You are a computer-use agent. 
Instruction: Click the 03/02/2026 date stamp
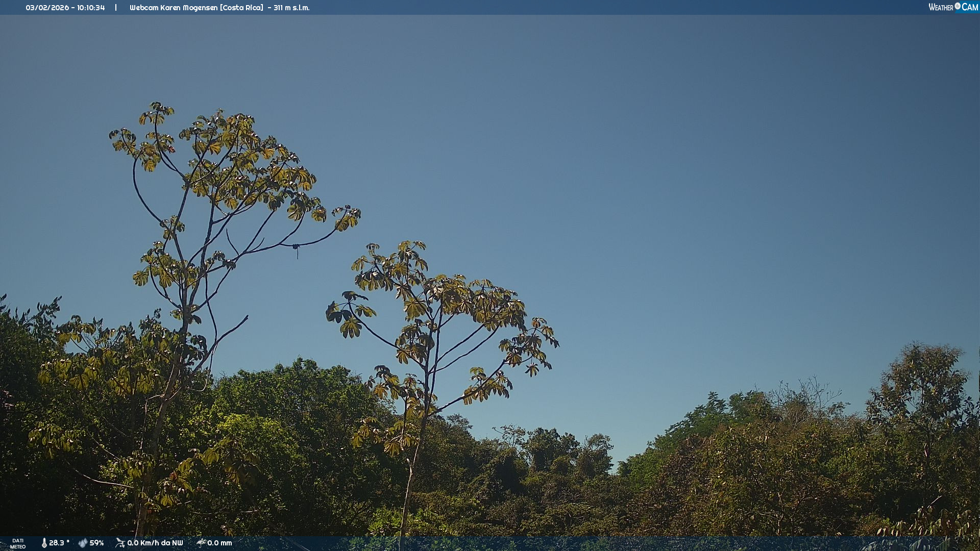(x=47, y=8)
